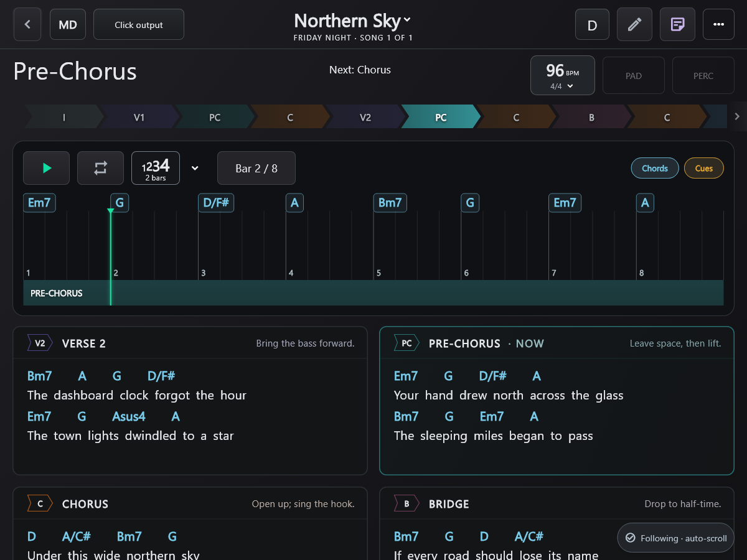Click bar number 5 in the timeline
This screenshot has height=560, width=747.
coord(378,273)
